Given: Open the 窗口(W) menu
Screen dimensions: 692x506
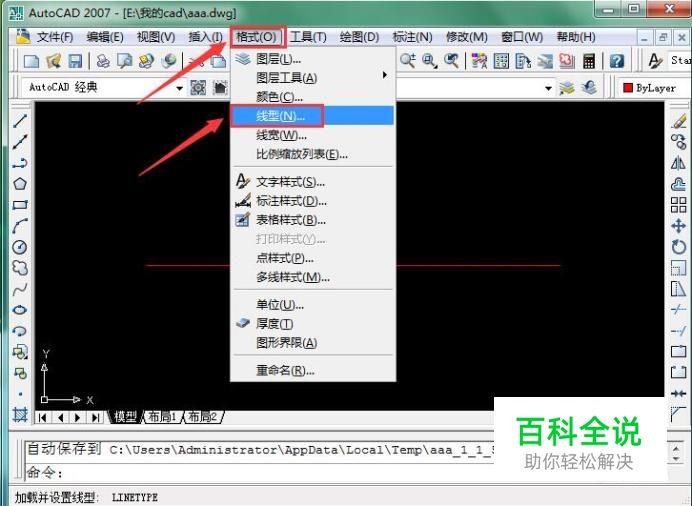Looking at the screenshot, I should click(522, 37).
